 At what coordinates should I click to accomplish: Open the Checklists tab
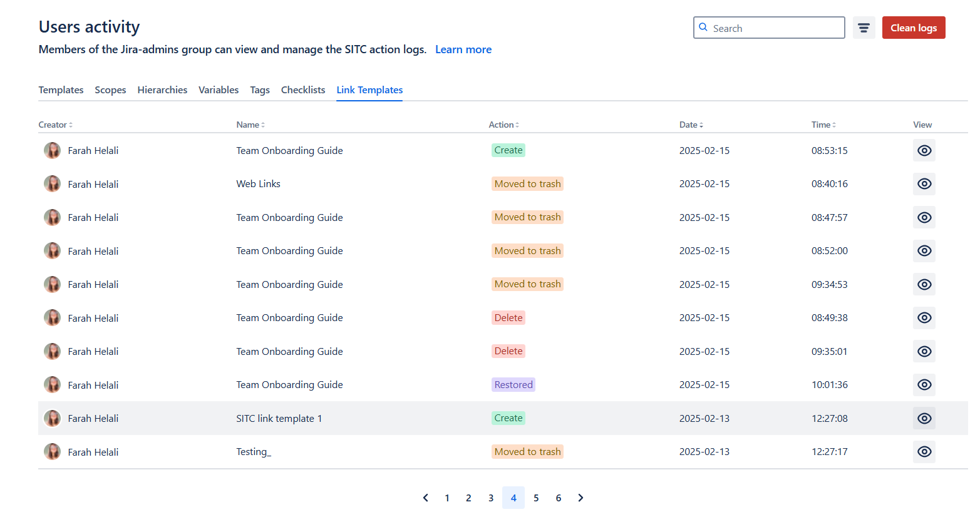click(303, 90)
